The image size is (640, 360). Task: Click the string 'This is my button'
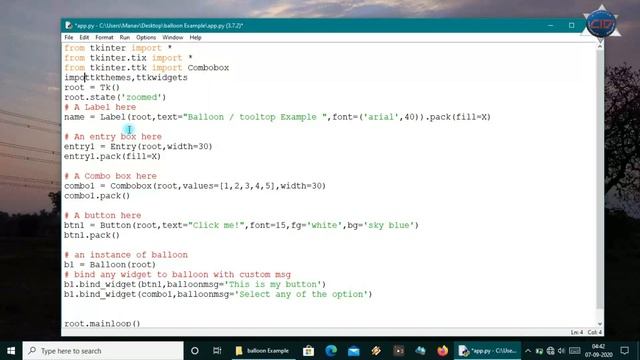click(273, 284)
